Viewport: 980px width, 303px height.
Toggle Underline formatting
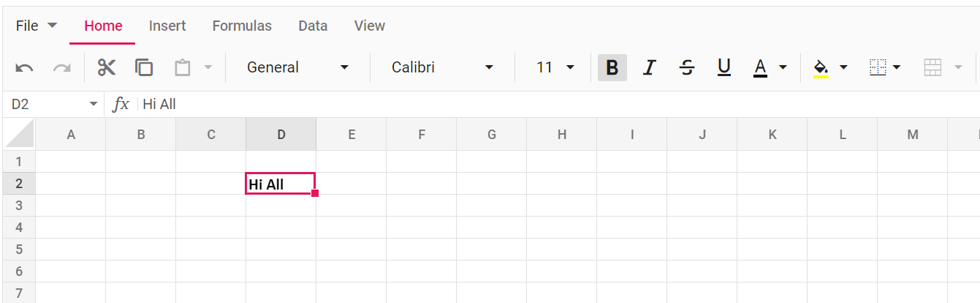(x=724, y=67)
